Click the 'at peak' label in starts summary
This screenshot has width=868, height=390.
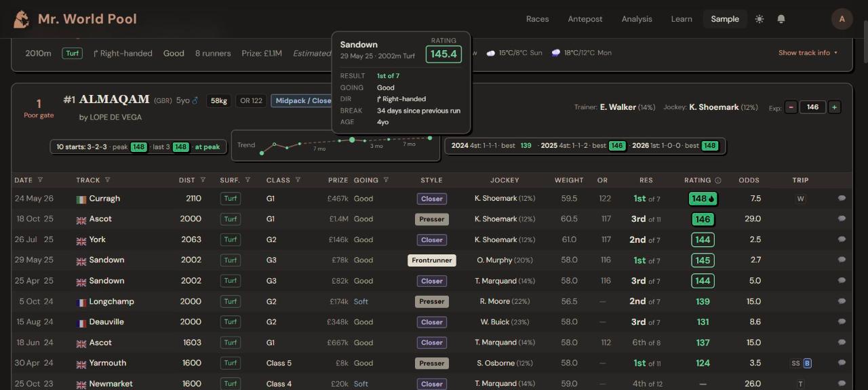pyautogui.click(x=209, y=147)
